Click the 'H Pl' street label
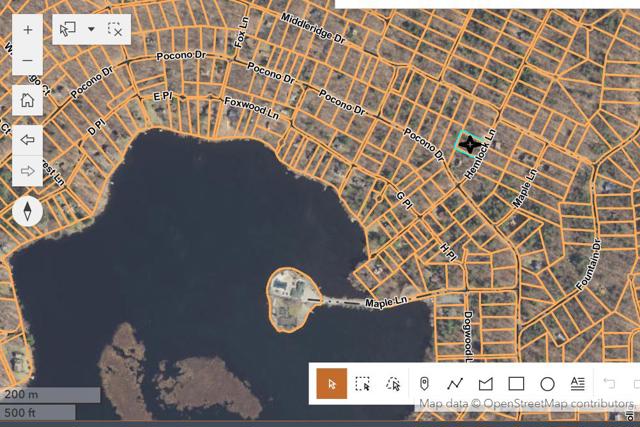 [449, 252]
